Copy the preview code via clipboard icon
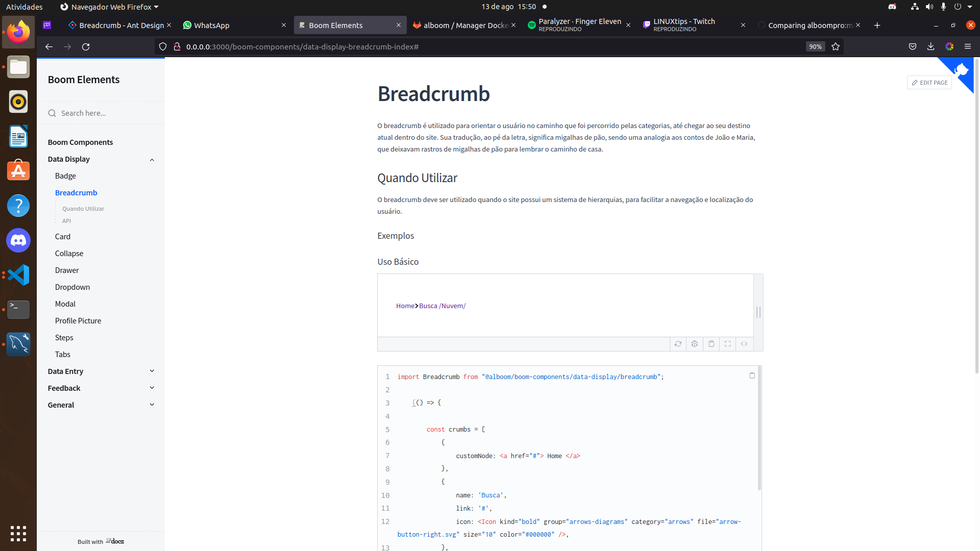Image resolution: width=980 pixels, height=551 pixels. click(x=711, y=344)
